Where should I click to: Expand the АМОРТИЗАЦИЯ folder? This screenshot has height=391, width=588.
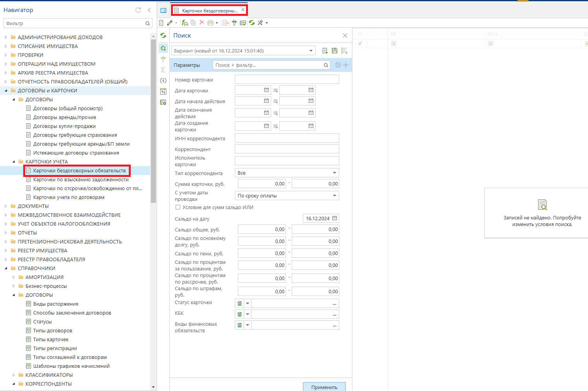(x=14, y=277)
